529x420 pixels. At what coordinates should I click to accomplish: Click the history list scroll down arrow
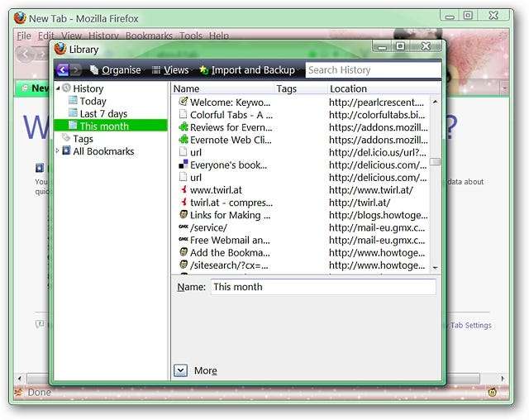(436, 268)
